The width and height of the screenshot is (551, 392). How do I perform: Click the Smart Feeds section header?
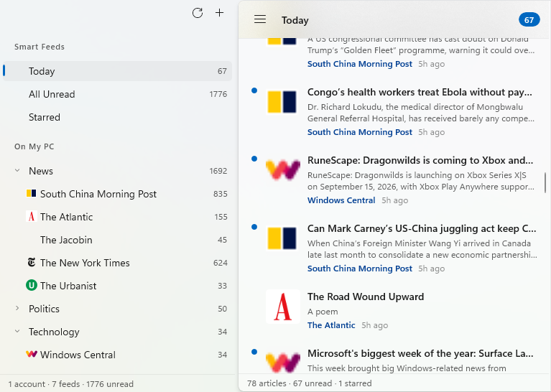pyautogui.click(x=40, y=47)
